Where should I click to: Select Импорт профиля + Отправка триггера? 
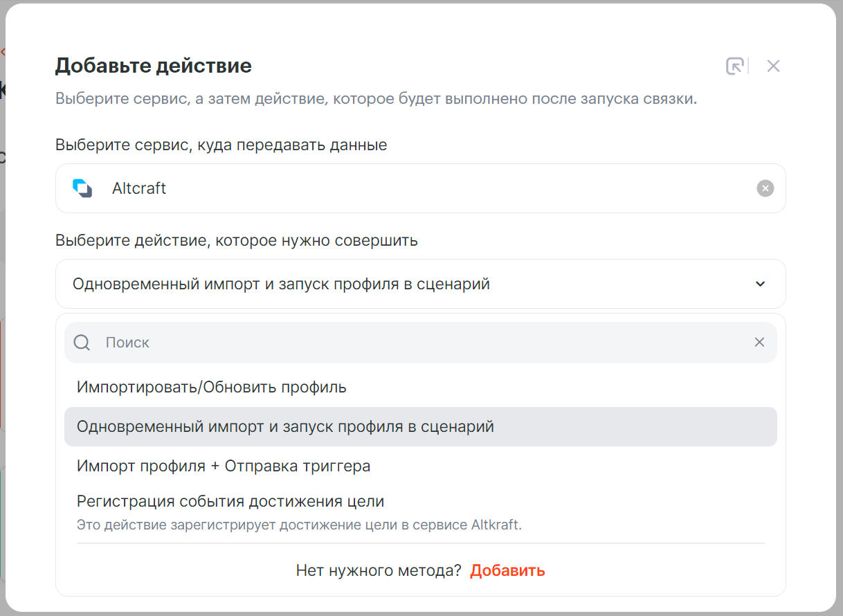(x=420, y=466)
